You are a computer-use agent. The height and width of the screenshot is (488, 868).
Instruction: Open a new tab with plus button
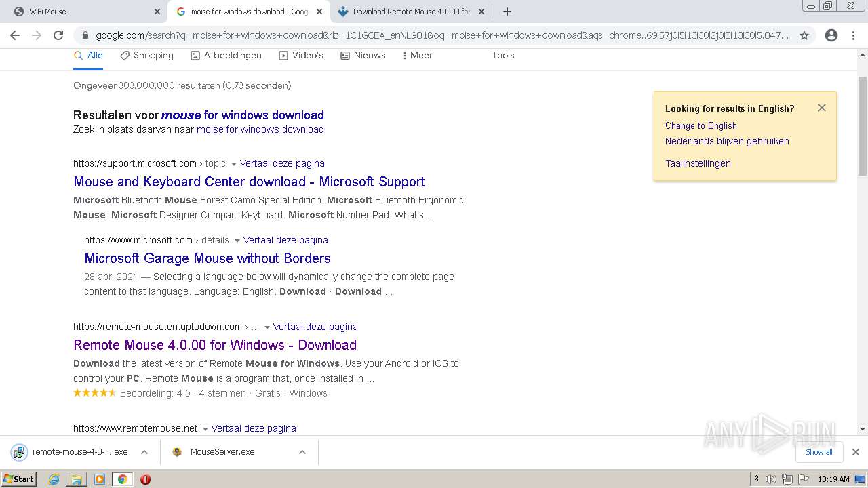coord(507,12)
